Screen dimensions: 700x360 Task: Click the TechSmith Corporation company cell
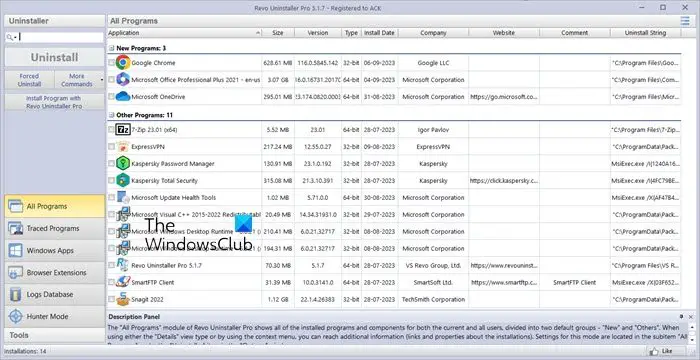click(x=433, y=299)
